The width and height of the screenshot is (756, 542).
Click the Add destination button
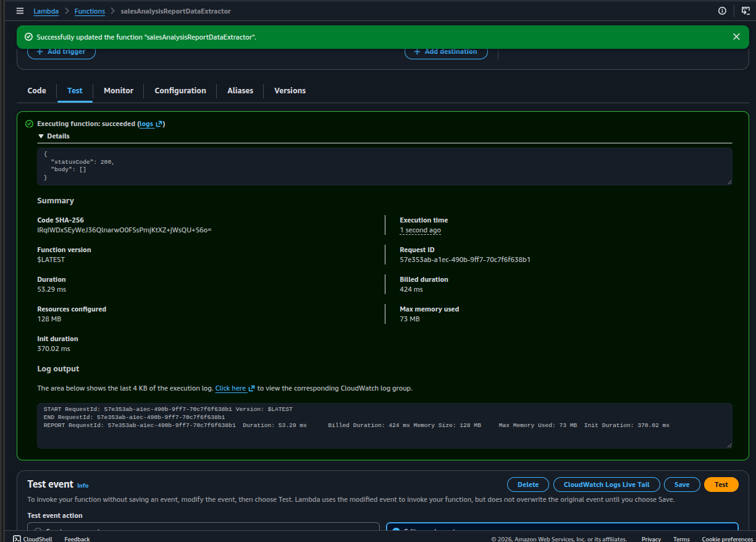click(x=446, y=52)
